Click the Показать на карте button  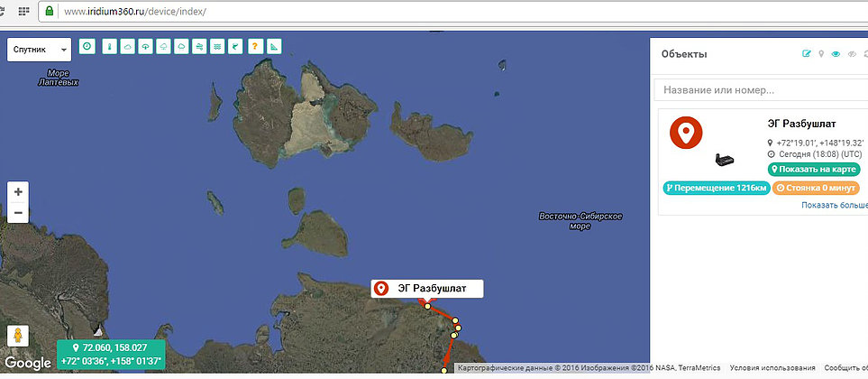813,169
